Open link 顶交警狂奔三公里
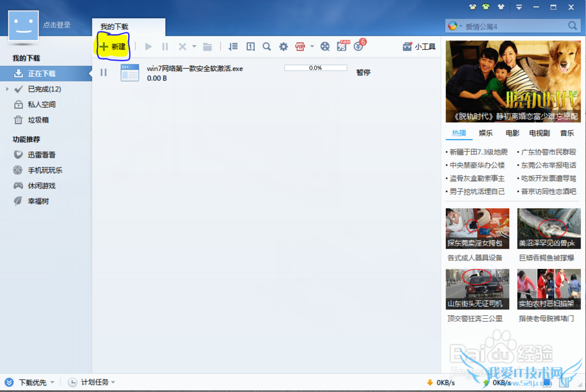Screen dimensions: 586x392 pyautogui.click(x=475, y=318)
